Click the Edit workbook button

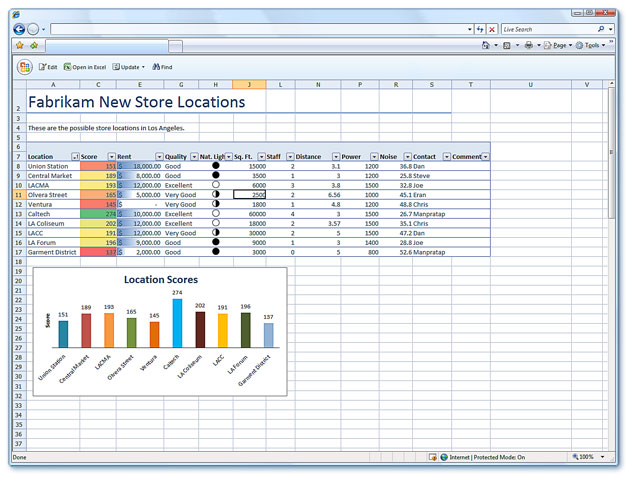point(48,67)
